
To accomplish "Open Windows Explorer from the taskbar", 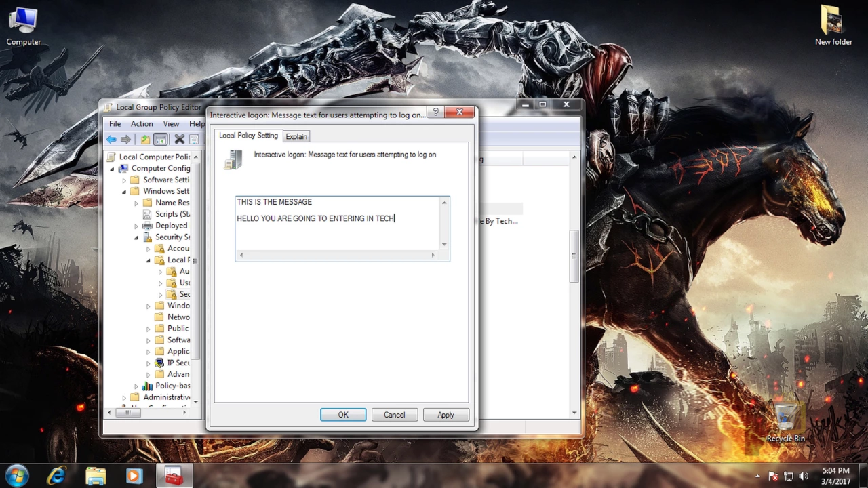I will [x=96, y=476].
